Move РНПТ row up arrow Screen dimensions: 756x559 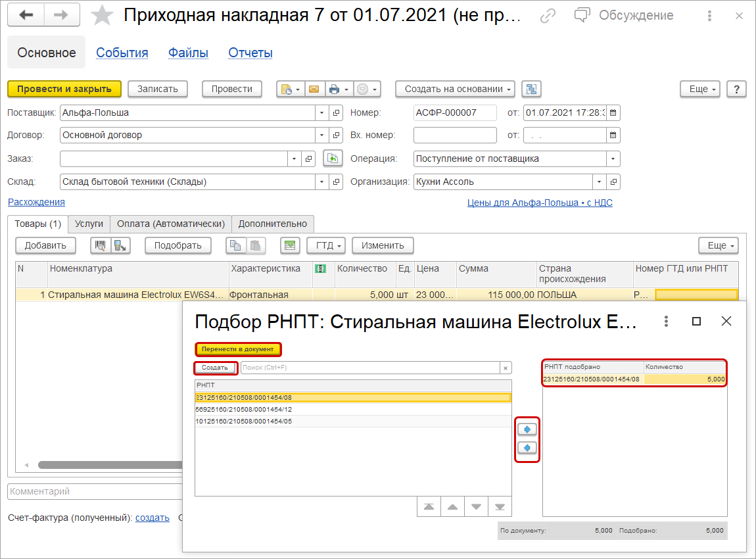coord(452,507)
